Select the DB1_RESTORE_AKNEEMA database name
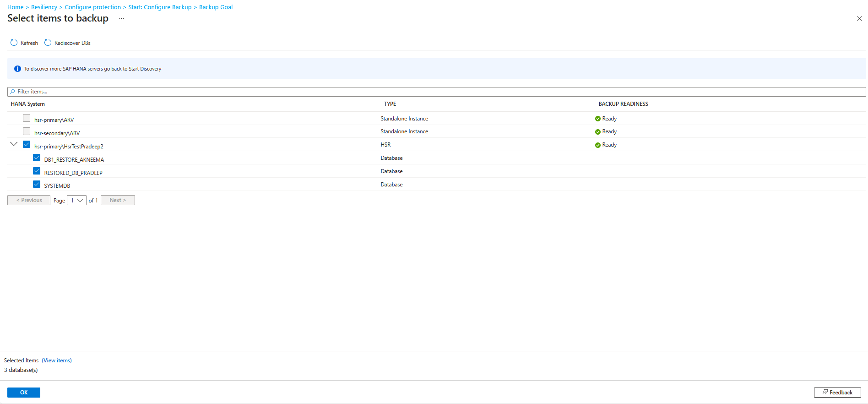Image resolution: width=868 pixels, height=404 pixels. coord(74,160)
